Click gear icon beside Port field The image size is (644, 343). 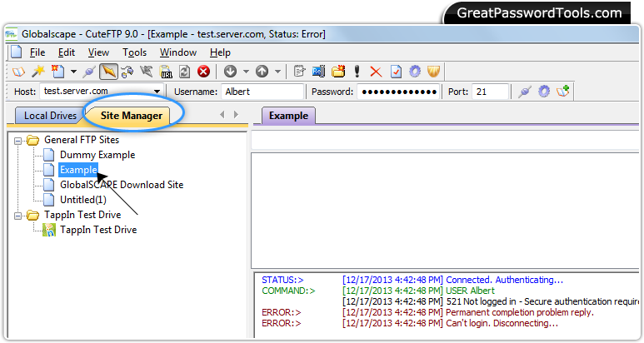coord(544,92)
